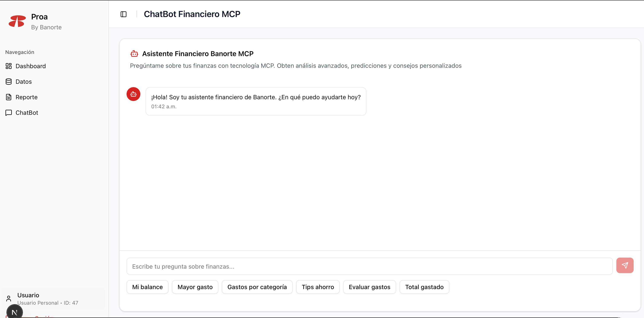Go to the Reporte page
This screenshot has height=318, width=644.
pos(27,97)
